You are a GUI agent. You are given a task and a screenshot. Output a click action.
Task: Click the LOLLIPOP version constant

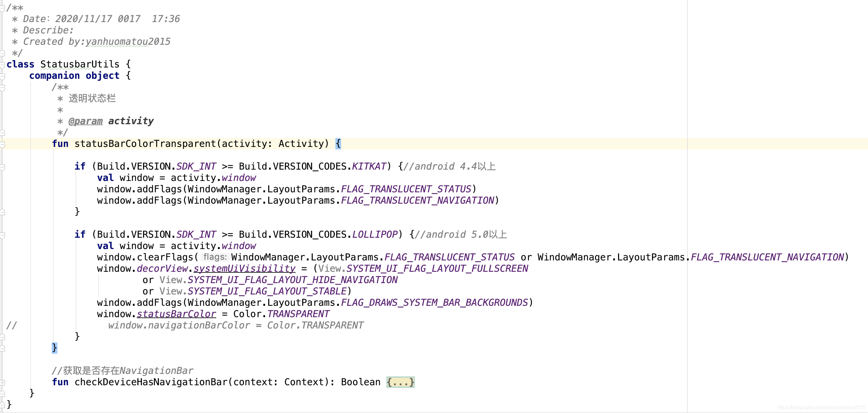click(375, 235)
